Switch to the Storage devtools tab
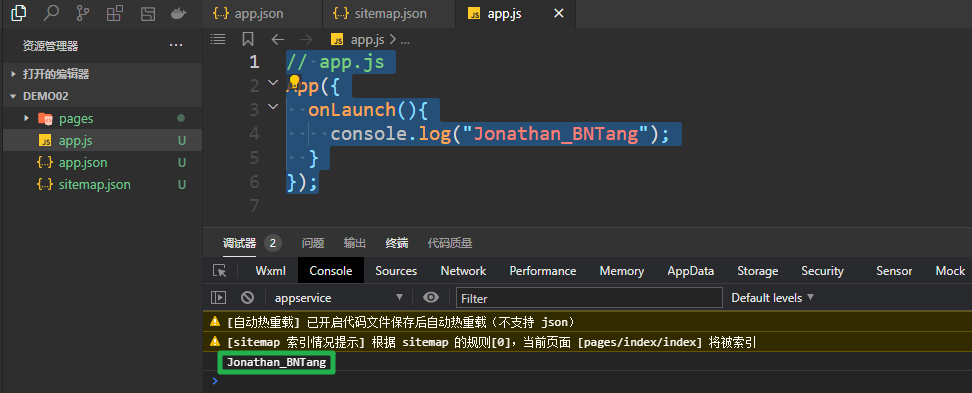Screen dimensions: 972x393 click(x=758, y=271)
